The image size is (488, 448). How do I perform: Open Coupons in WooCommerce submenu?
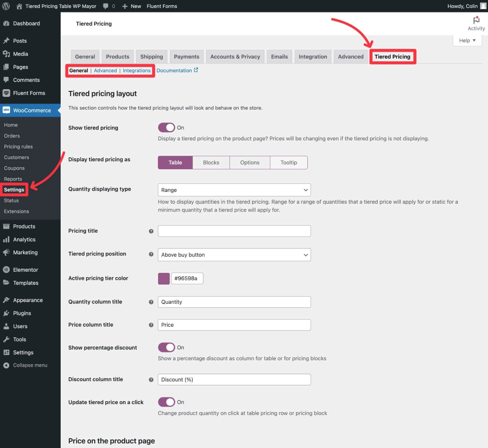pyautogui.click(x=14, y=168)
